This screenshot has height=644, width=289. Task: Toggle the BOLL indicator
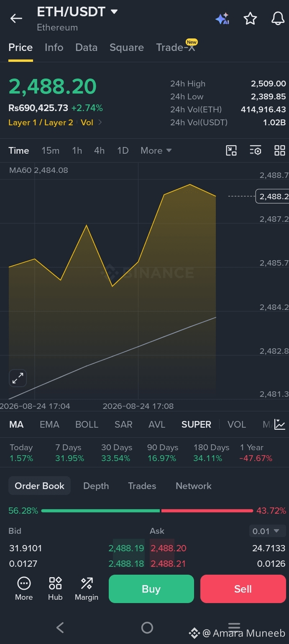tap(87, 425)
